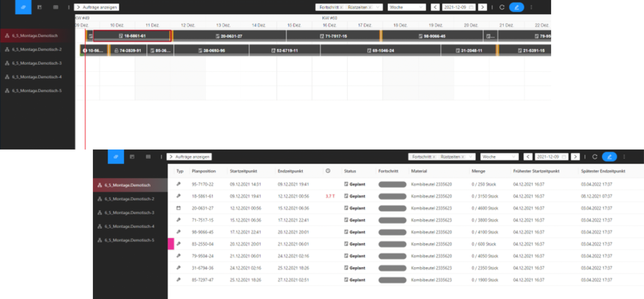Click calendar type icon of row 20-0631-27

(178, 208)
